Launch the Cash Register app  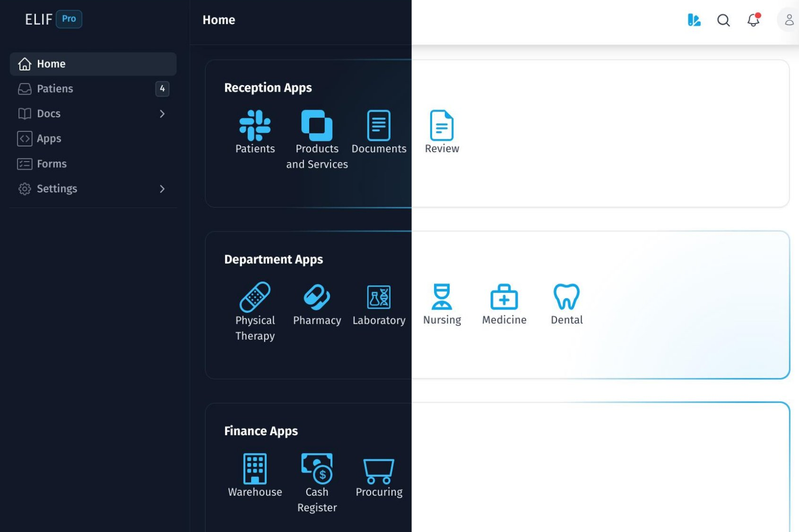(317, 471)
